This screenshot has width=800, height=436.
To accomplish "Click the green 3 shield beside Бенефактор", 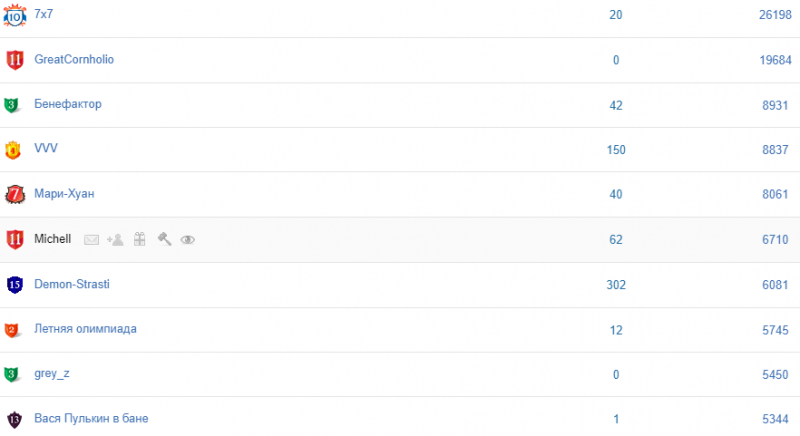I will tap(11, 105).
